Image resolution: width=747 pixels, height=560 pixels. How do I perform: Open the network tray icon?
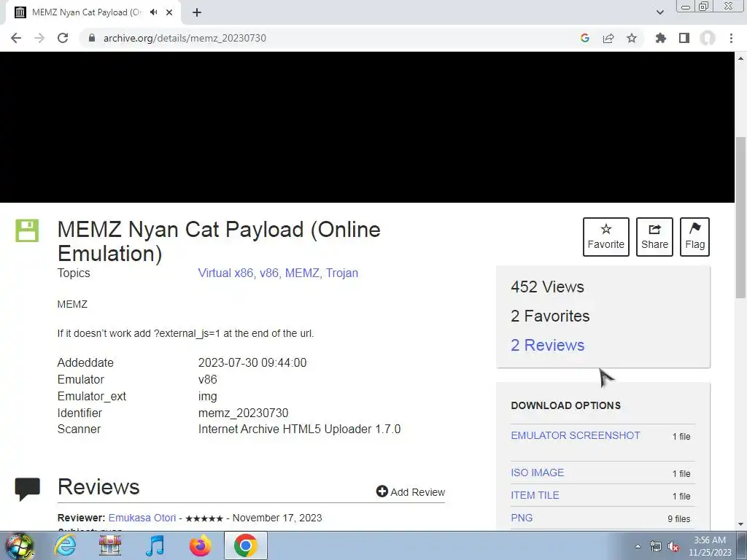656,547
